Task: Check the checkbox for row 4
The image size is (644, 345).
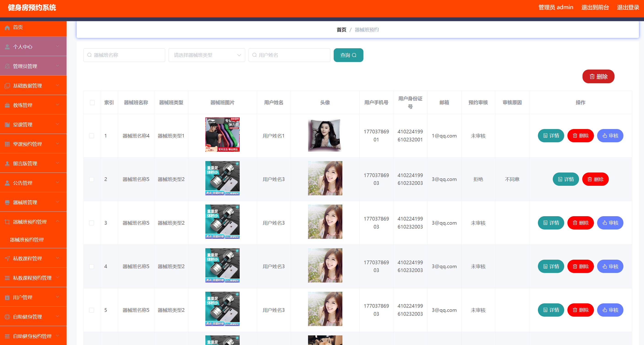Action: coord(92,267)
